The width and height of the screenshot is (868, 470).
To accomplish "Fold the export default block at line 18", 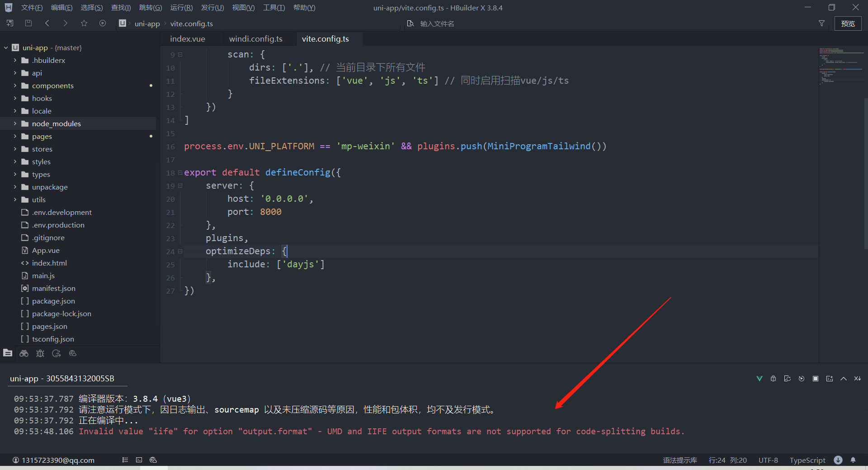I will [x=180, y=172].
